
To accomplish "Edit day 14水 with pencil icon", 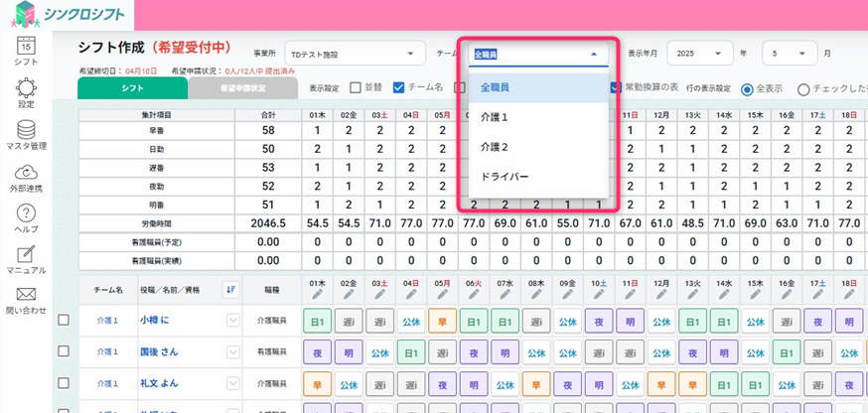I will click(724, 294).
